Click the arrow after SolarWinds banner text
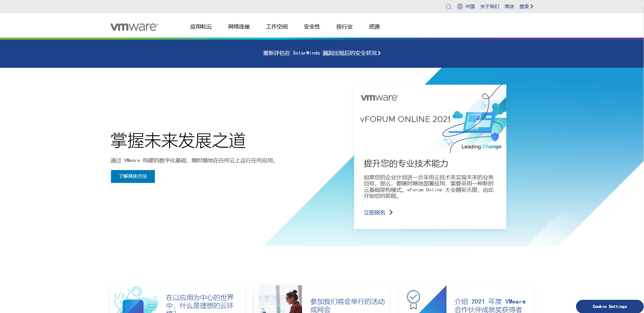Screen dimensions: 644x313 [x=379, y=53]
